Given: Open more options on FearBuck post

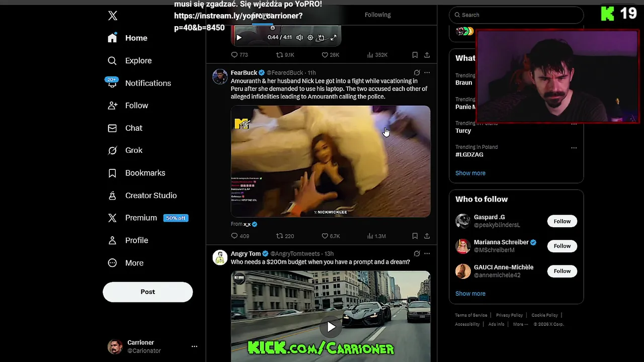Looking at the screenshot, I should click(x=427, y=73).
